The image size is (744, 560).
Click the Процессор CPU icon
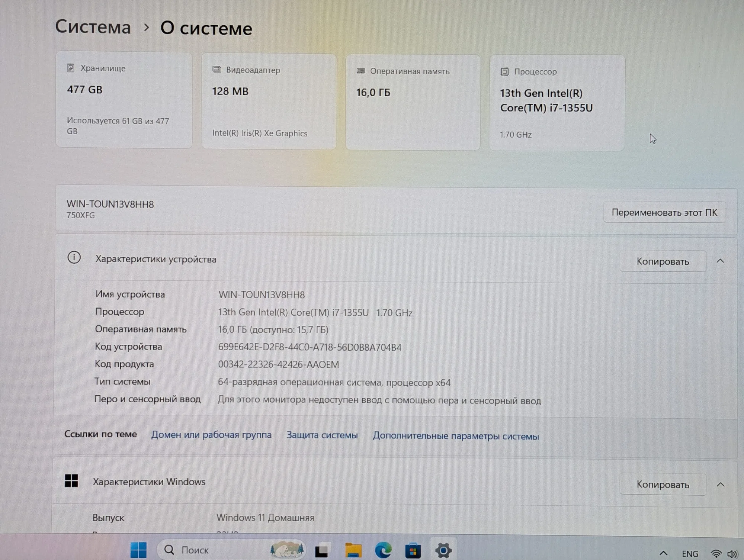point(504,72)
